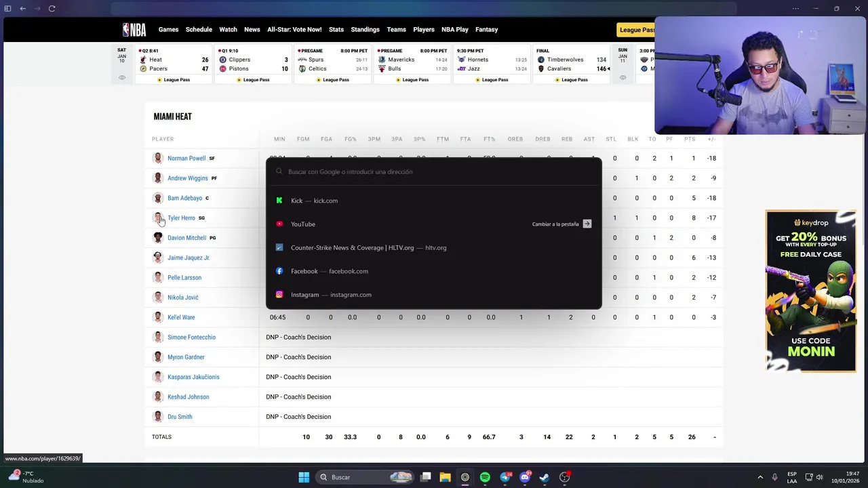The width and height of the screenshot is (868, 488).
Task: Open taskbar weather widget -7°C Nublado
Action: coord(26,477)
